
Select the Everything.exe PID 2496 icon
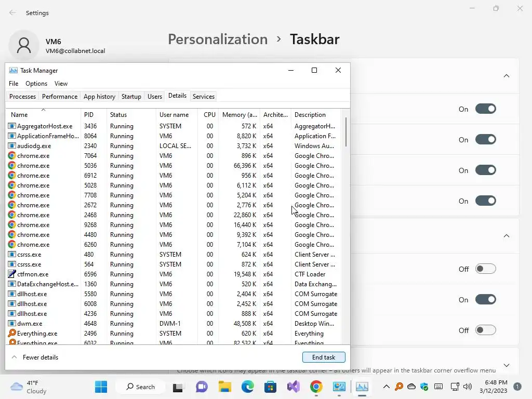coord(12,333)
